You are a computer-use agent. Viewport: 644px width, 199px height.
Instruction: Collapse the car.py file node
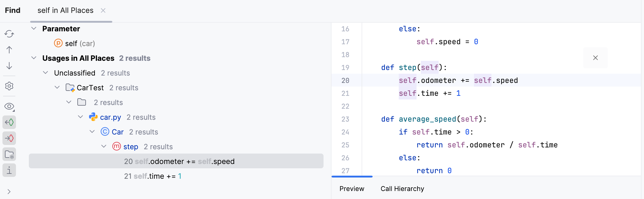(80, 117)
